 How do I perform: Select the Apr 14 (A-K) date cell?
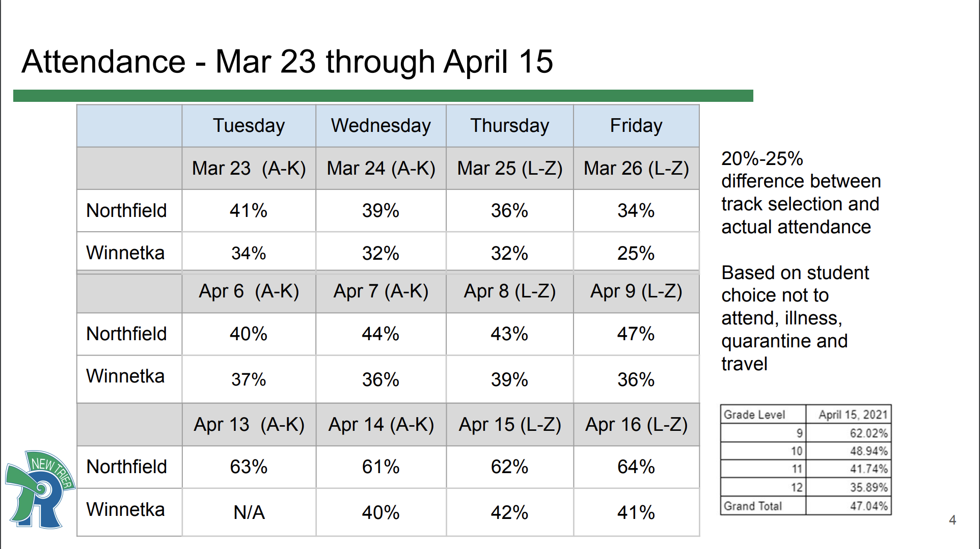coord(380,425)
